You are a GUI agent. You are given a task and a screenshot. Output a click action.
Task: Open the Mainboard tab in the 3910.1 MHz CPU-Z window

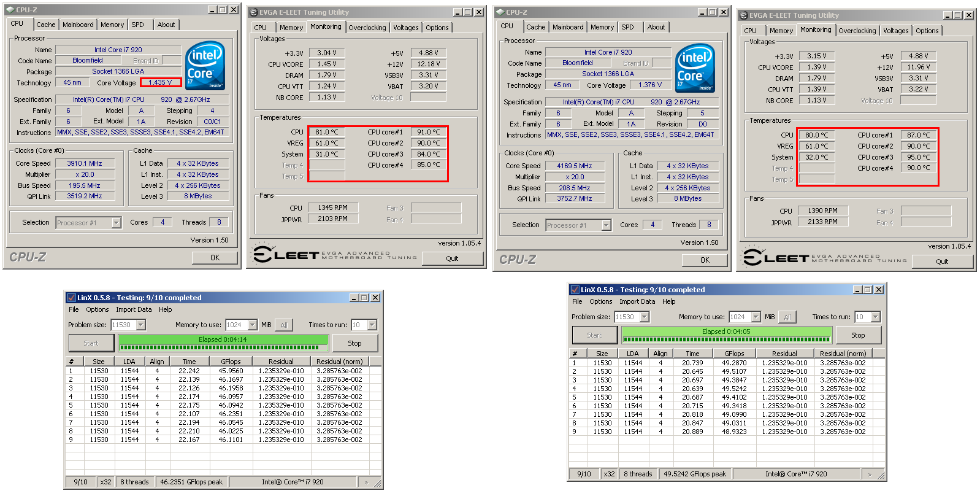(x=78, y=25)
